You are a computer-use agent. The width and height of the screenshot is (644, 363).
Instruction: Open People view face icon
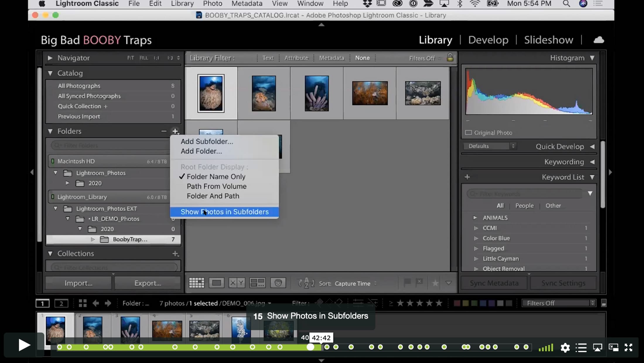pyautogui.click(x=278, y=283)
